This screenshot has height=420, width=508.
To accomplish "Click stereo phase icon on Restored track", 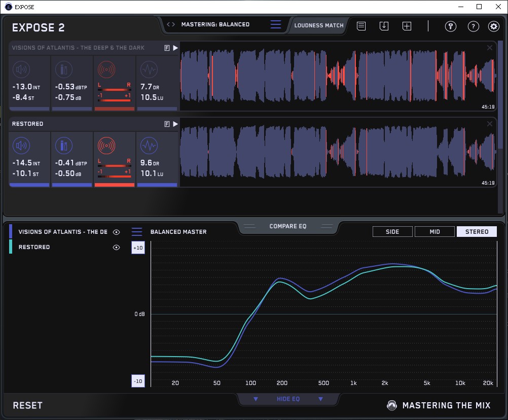I will pos(106,146).
